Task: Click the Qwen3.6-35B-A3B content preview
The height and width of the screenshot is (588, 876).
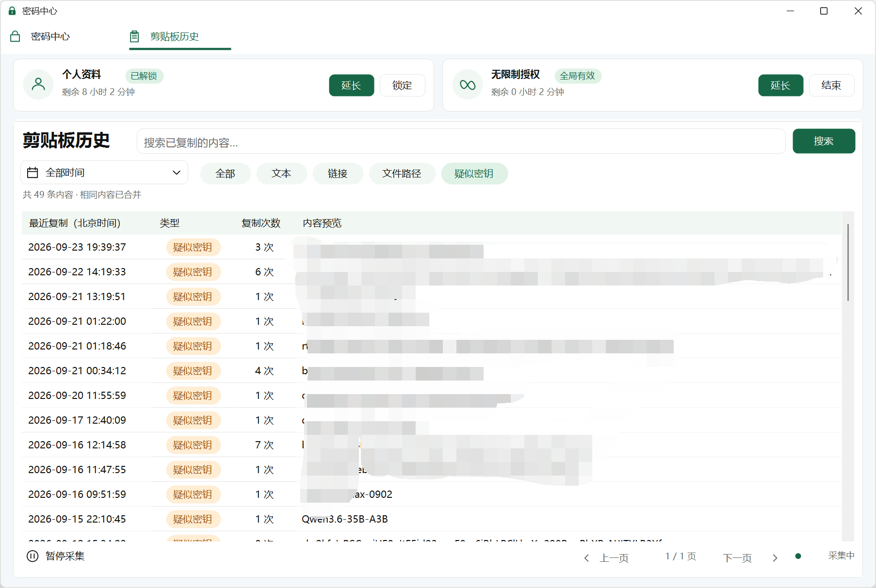Action: (x=345, y=519)
